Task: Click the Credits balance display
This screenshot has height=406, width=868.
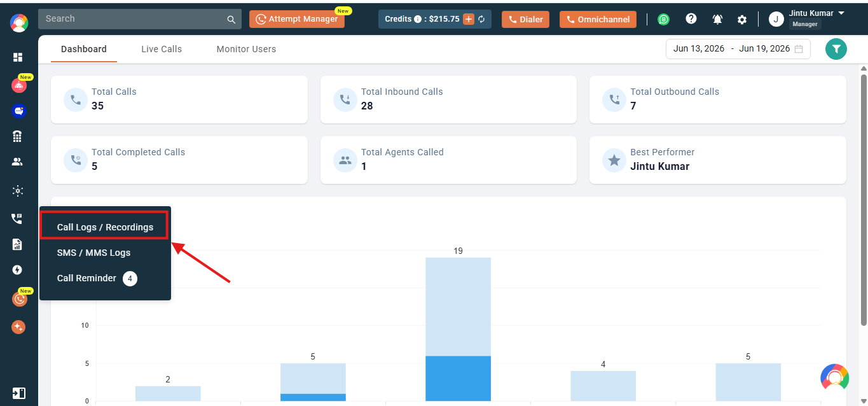Action: click(435, 19)
